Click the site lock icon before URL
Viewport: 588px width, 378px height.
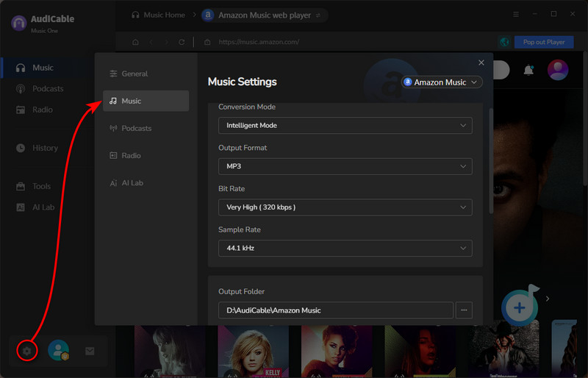(207, 42)
